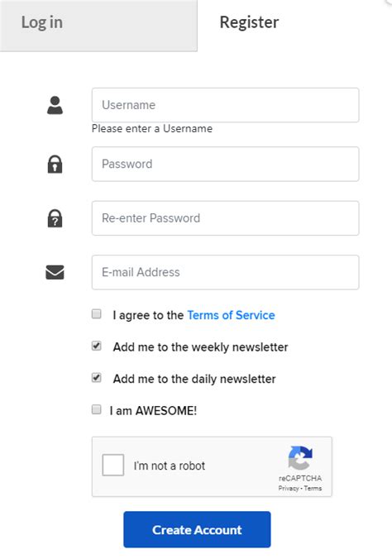Open the reCAPTCHA Terms link
The height and width of the screenshot is (559, 392).
click(x=313, y=489)
